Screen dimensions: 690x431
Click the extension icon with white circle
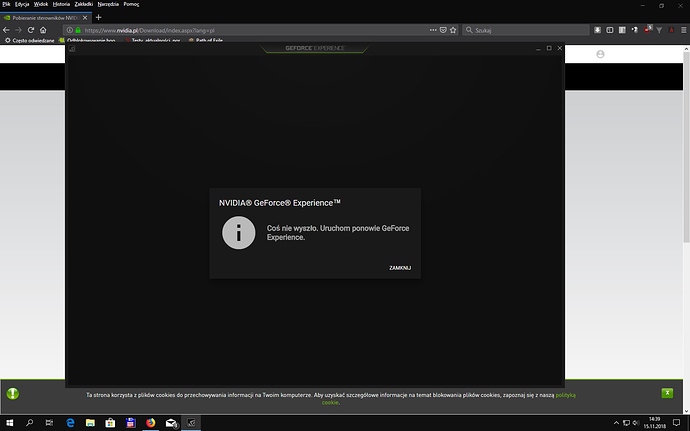coord(634,30)
